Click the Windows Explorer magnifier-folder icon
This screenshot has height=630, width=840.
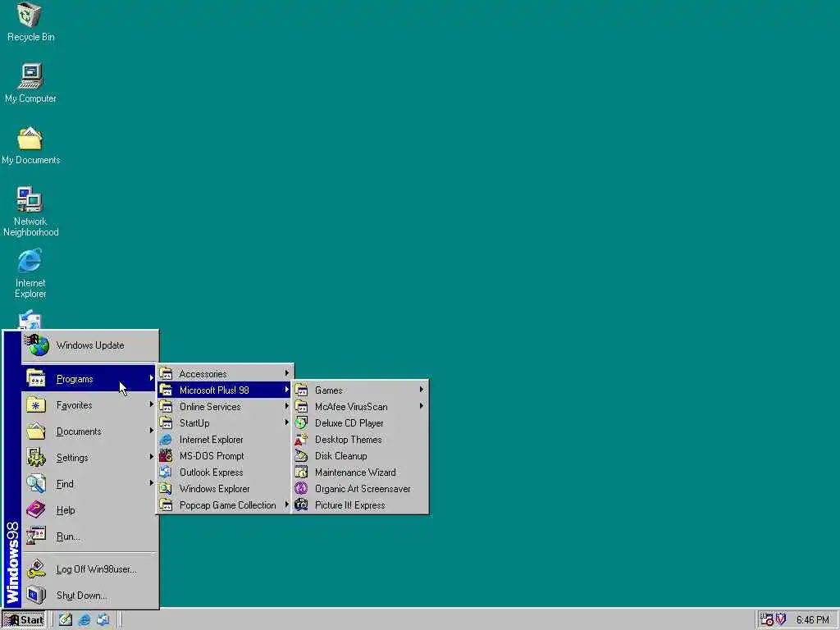point(166,489)
